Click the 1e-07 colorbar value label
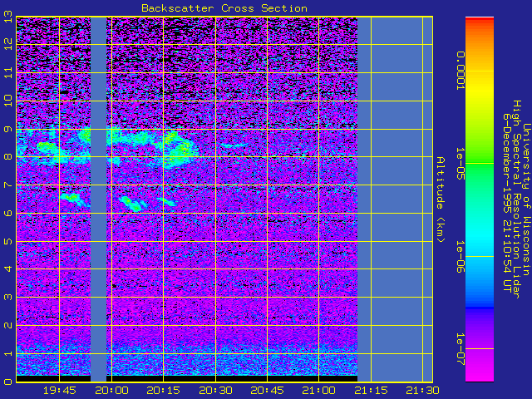Screen dimensions: 532x399 pyautogui.click(x=460, y=349)
